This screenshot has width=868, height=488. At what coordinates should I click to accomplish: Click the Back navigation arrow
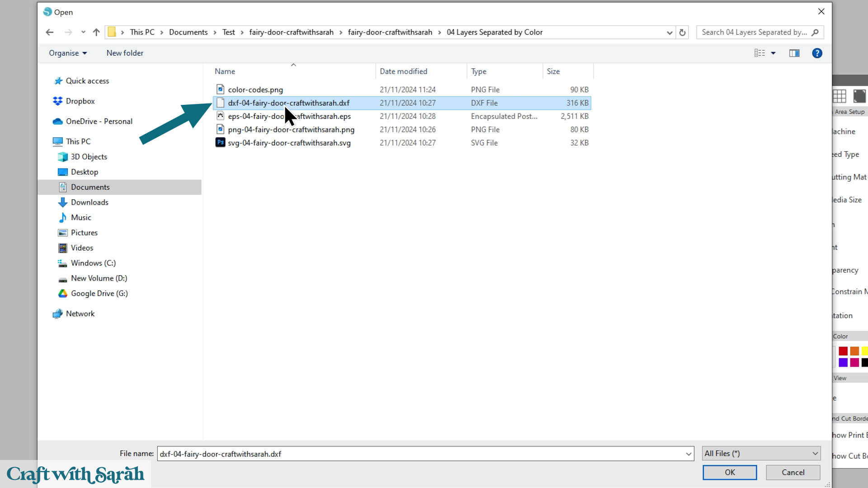coord(50,32)
